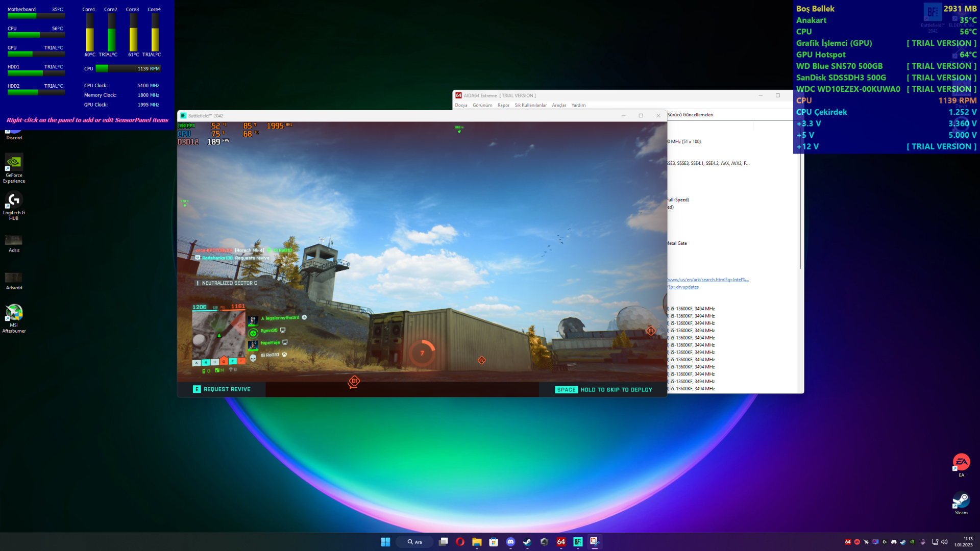
Task: Click AIDA64 taskbar icon
Action: [x=561, y=542]
